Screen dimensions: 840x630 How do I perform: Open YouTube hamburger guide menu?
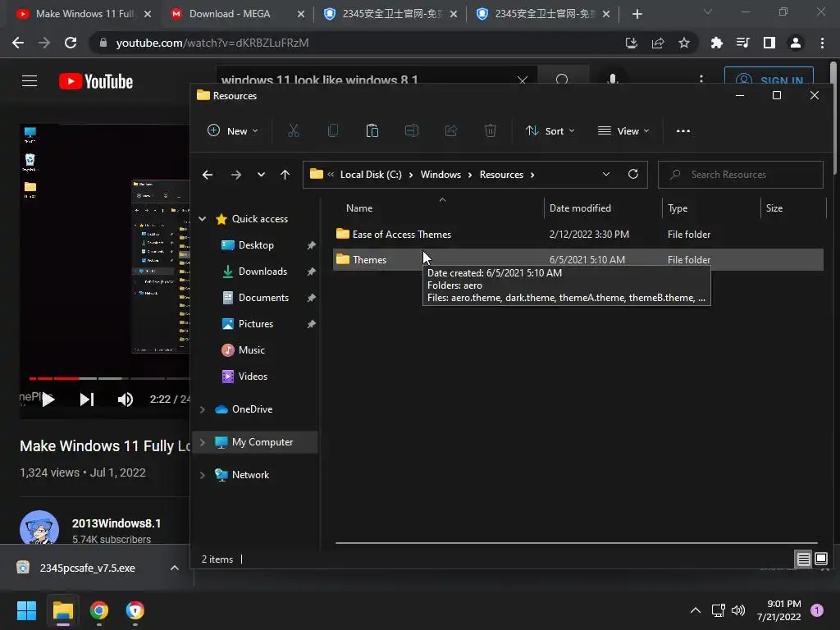(30, 81)
